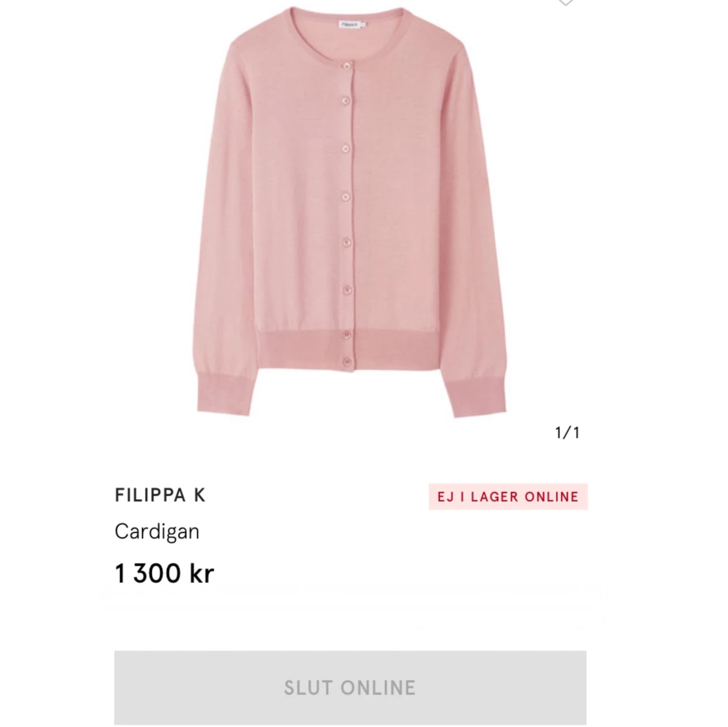Click the bottom button on the cardigan hem

[347, 362]
